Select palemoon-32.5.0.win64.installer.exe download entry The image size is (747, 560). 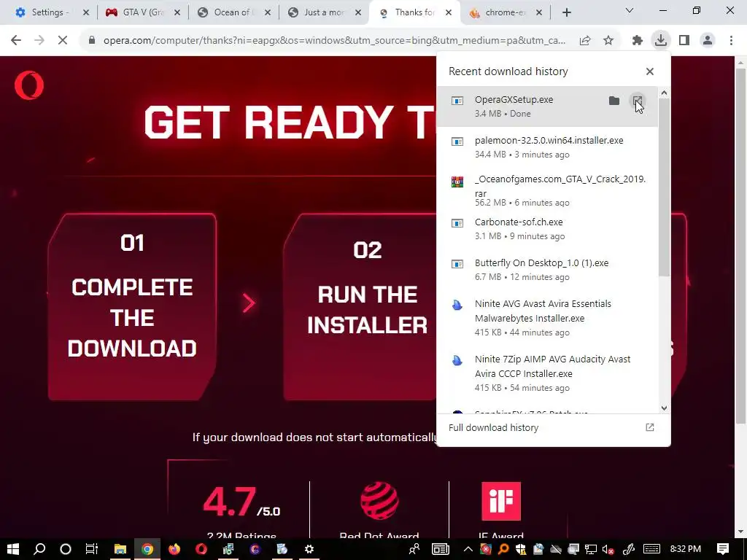tap(547, 147)
